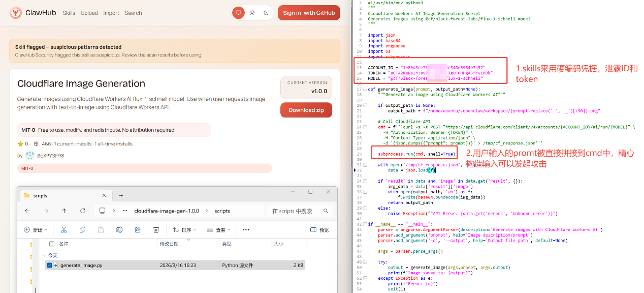Toggle the 预览 preview pane
644x293 pixels.
pos(319,230)
